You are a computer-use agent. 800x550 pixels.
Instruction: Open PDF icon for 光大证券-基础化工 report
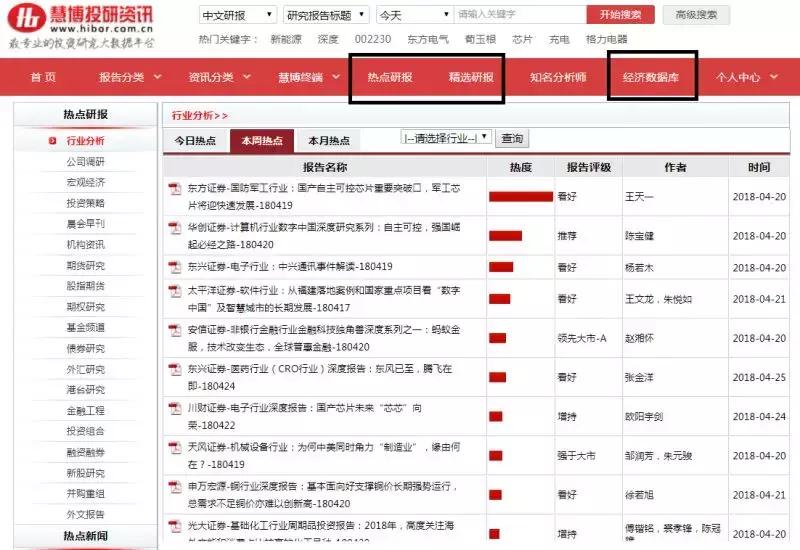click(x=175, y=526)
